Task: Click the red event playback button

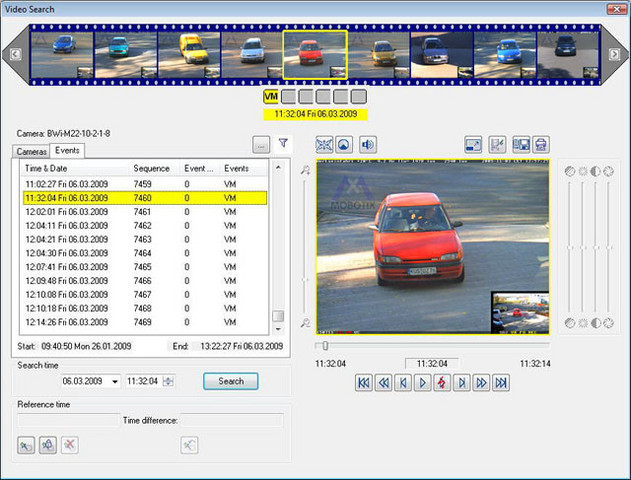Action: 441,383
